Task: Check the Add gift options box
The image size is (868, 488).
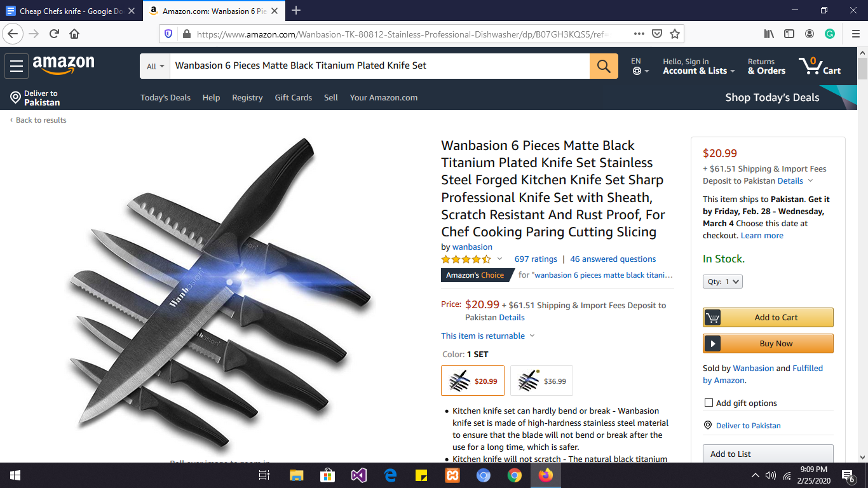Action: [709, 403]
